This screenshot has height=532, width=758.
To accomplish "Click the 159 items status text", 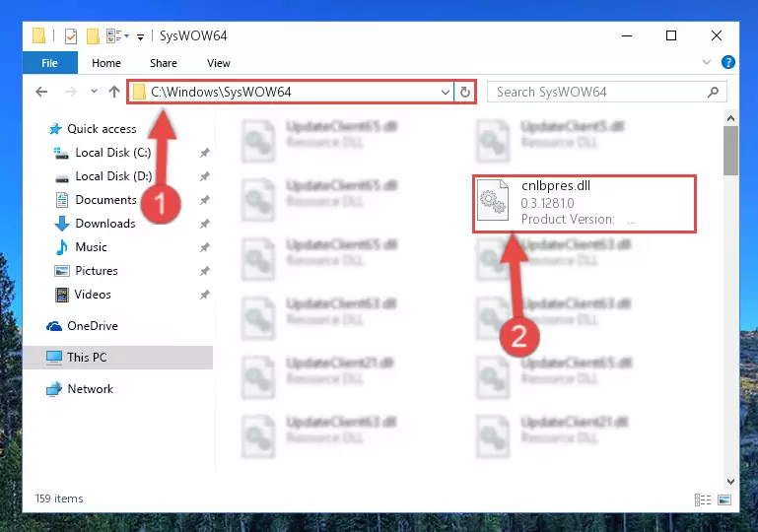I will click(x=59, y=499).
